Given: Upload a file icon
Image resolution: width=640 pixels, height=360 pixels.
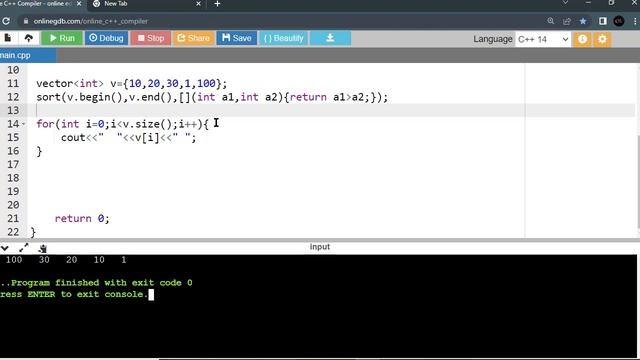Looking at the screenshot, I should pyautogui.click(x=29, y=38).
